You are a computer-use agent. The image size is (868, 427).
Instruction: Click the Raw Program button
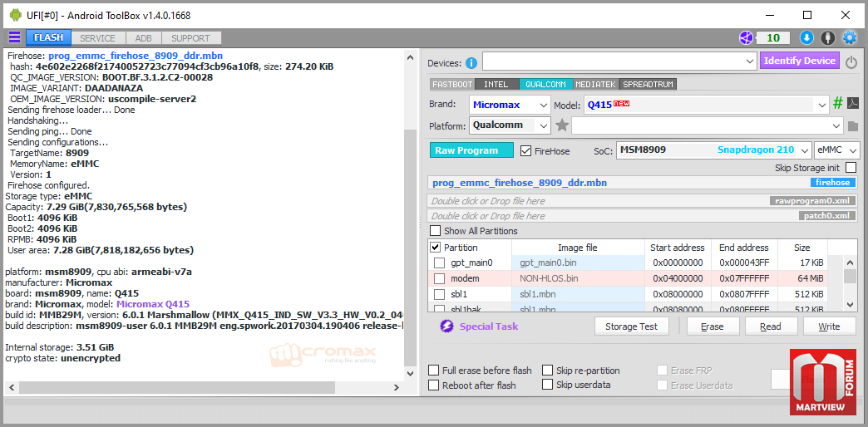click(x=471, y=150)
